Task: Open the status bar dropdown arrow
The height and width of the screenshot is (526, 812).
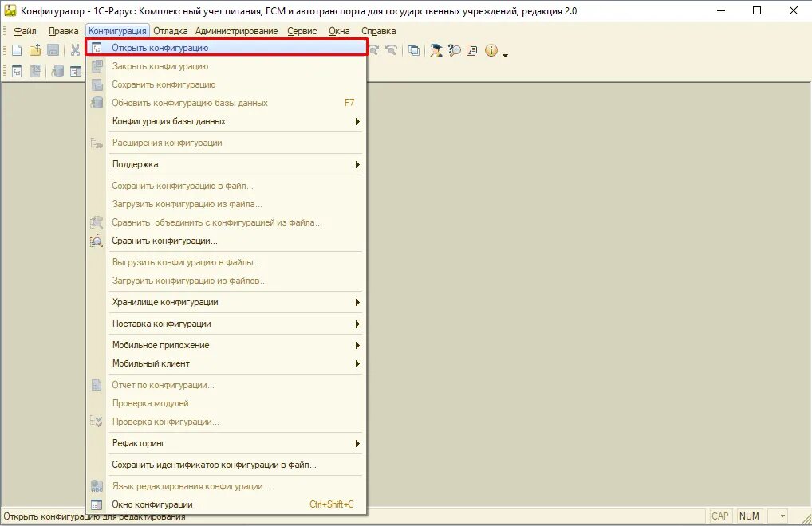Action: [x=782, y=516]
